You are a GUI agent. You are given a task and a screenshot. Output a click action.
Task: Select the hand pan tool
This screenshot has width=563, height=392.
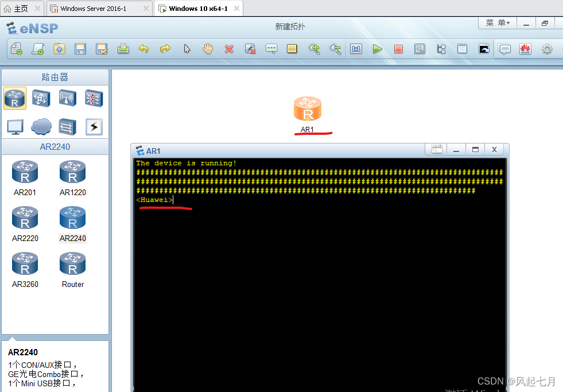[208, 49]
